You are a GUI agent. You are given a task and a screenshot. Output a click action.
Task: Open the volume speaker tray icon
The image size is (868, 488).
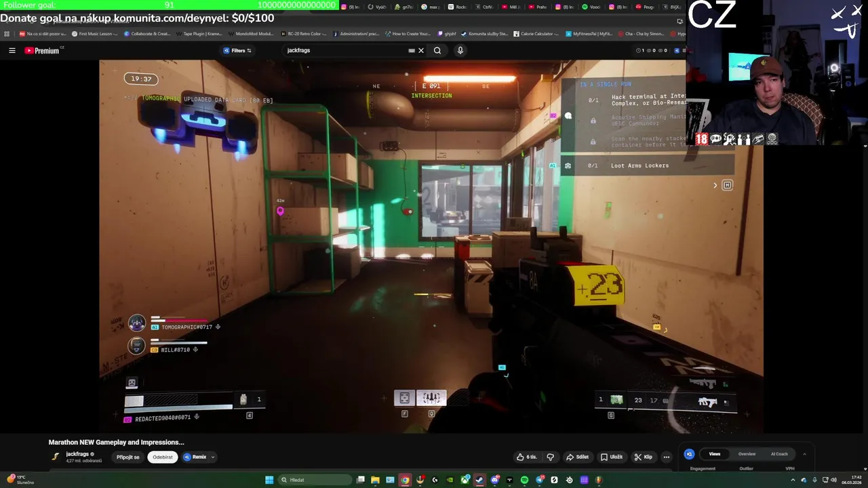coord(833,480)
